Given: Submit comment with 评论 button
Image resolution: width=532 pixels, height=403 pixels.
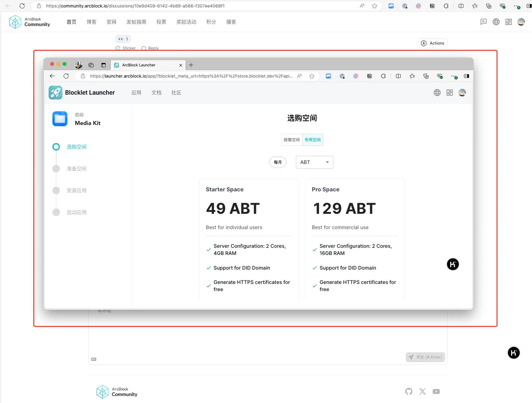Looking at the screenshot, I should [425, 357].
